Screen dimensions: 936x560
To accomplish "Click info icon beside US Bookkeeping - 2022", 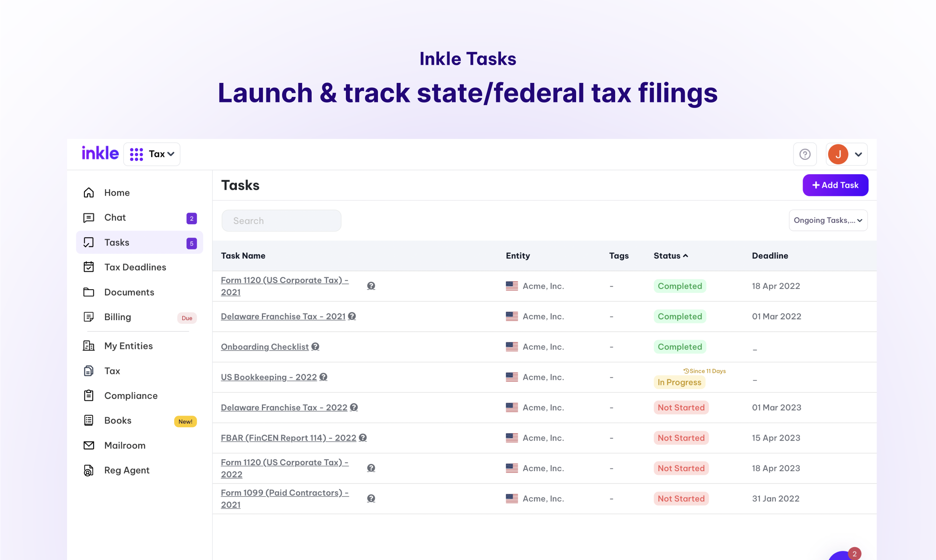I will tap(323, 377).
